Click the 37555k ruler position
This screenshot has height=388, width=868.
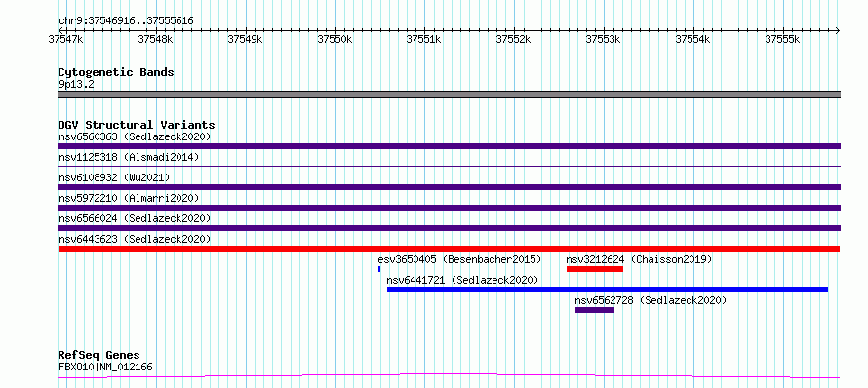[783, 39]
